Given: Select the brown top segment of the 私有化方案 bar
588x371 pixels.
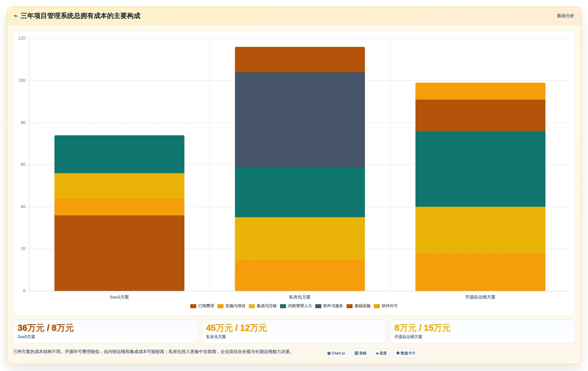Looking at the screenshot, I should (300, 60).
